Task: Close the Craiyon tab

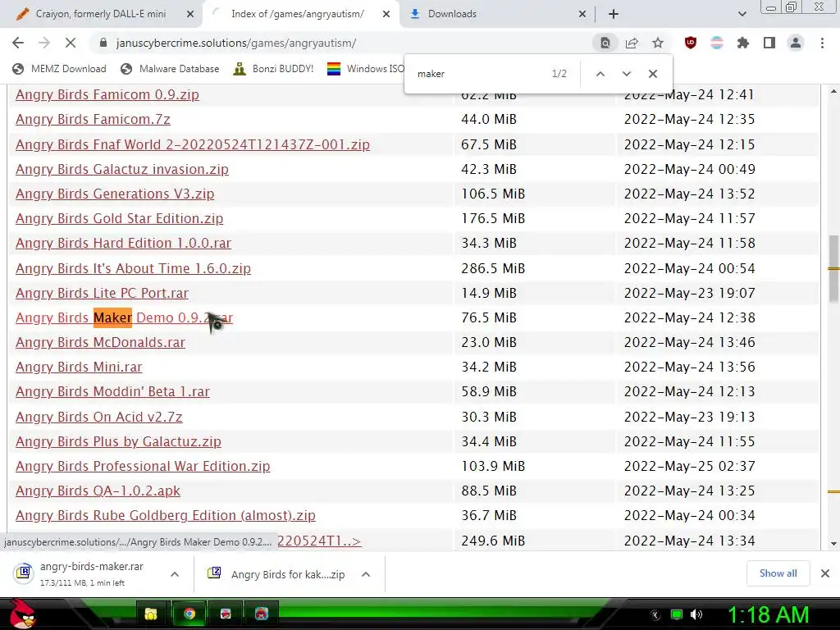Action: tap(190, 14)
